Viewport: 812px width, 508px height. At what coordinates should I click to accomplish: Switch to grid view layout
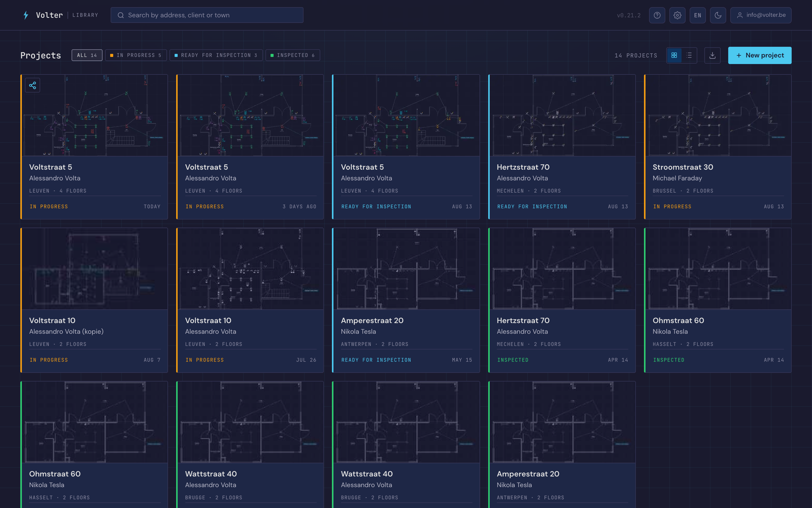click(674, 55)
